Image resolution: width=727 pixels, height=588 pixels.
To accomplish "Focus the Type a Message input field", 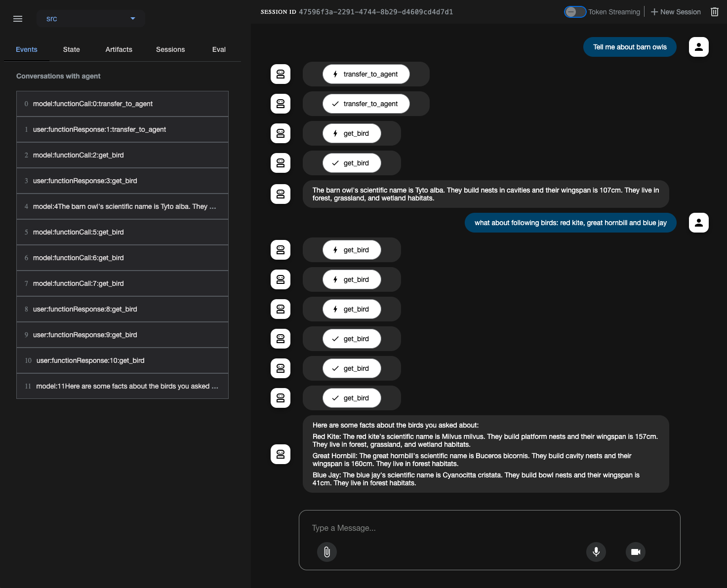I will [489, 528].
